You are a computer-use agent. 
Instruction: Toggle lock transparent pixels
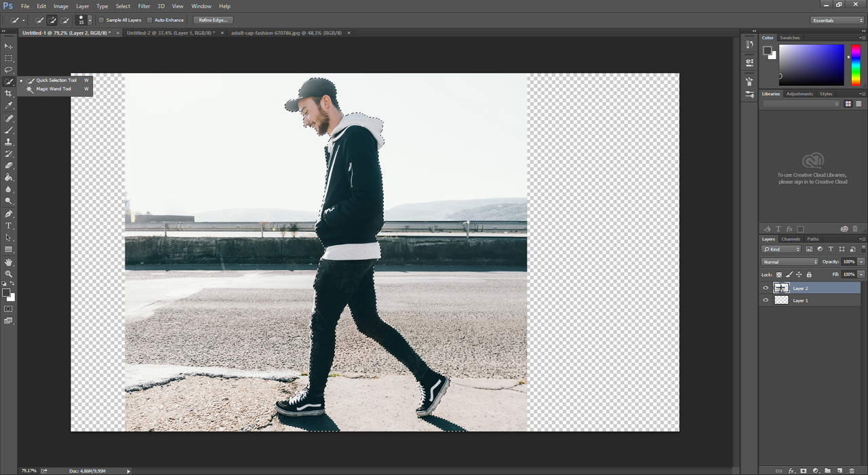(779, 274)
